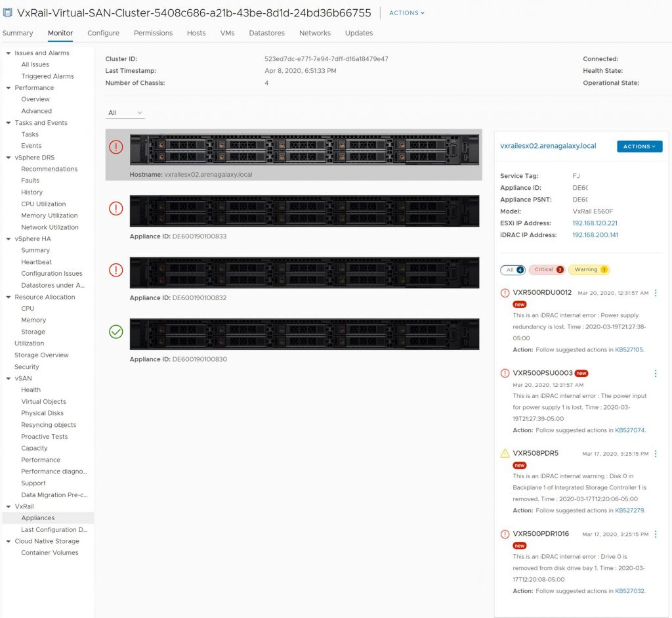
Task: Open Proactive Tests under vSAN
Action: click(x=45, y=437)
